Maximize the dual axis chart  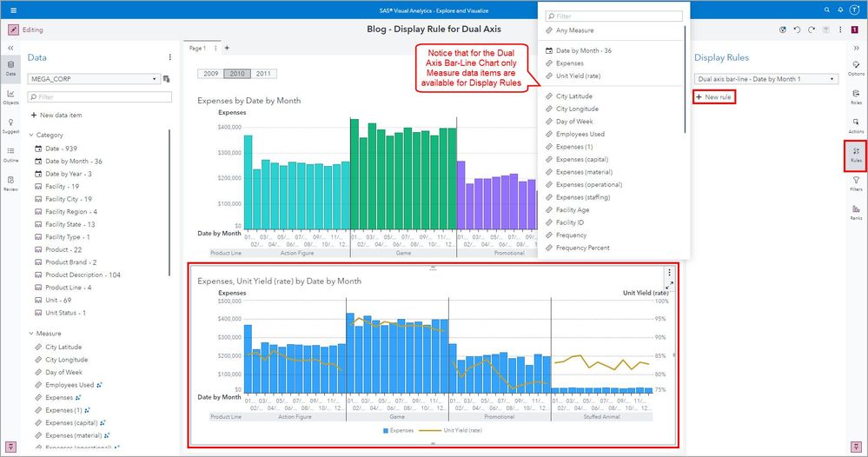tap(669, 286)
